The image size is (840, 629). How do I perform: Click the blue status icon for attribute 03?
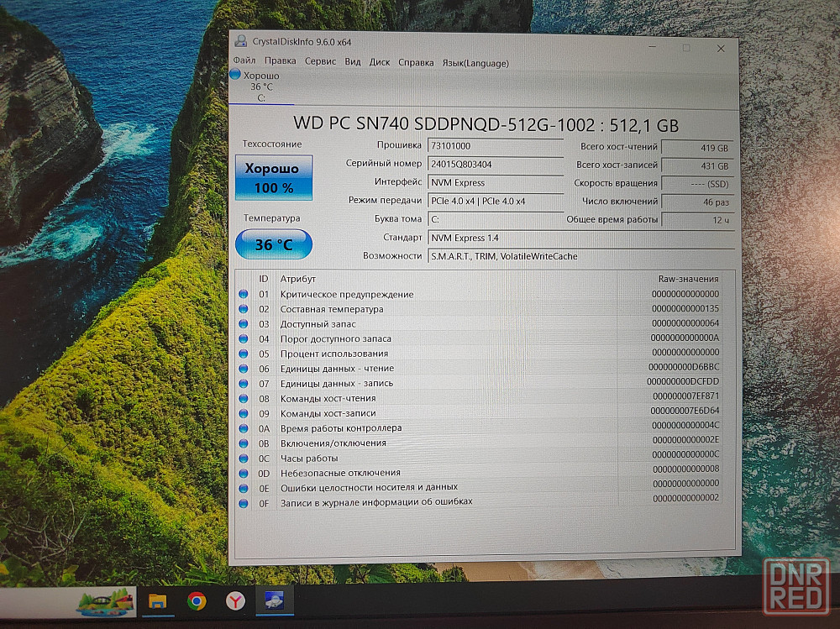point(244,323)
